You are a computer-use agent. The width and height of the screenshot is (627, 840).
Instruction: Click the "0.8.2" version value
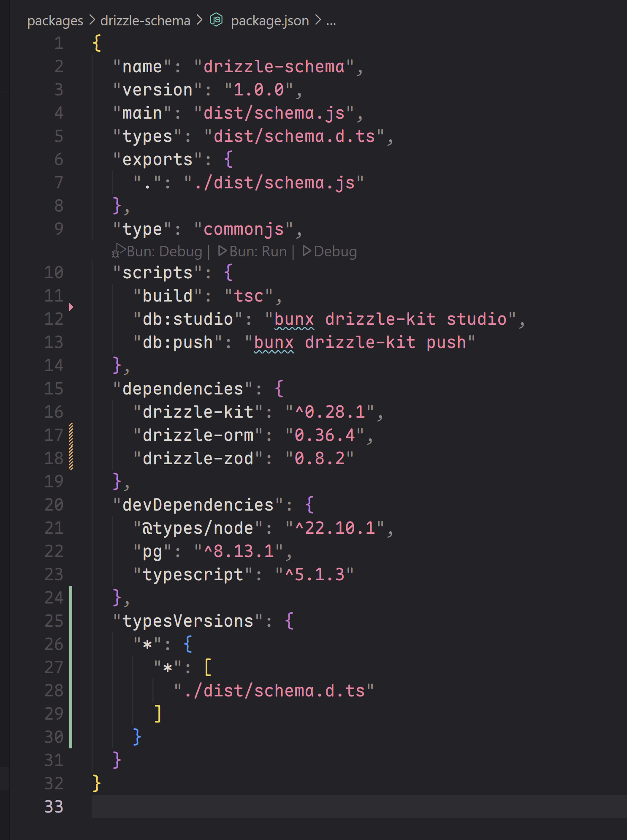tap(320, 459)
